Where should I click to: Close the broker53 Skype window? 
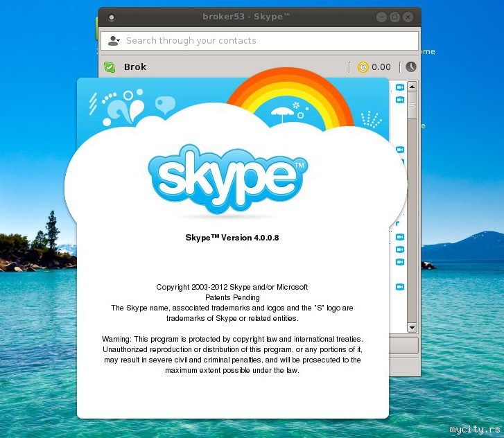pyautogui.click(x=408, y=17)
